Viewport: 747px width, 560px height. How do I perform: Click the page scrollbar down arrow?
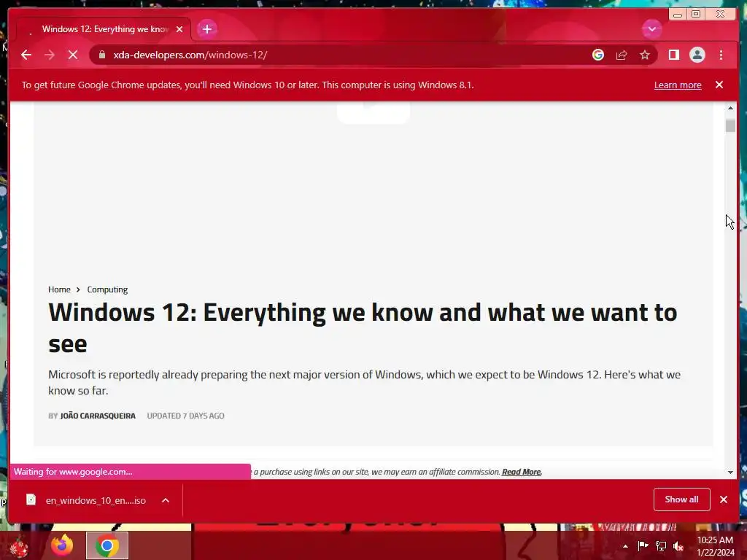pyautogui.click(x=730, y=472)
